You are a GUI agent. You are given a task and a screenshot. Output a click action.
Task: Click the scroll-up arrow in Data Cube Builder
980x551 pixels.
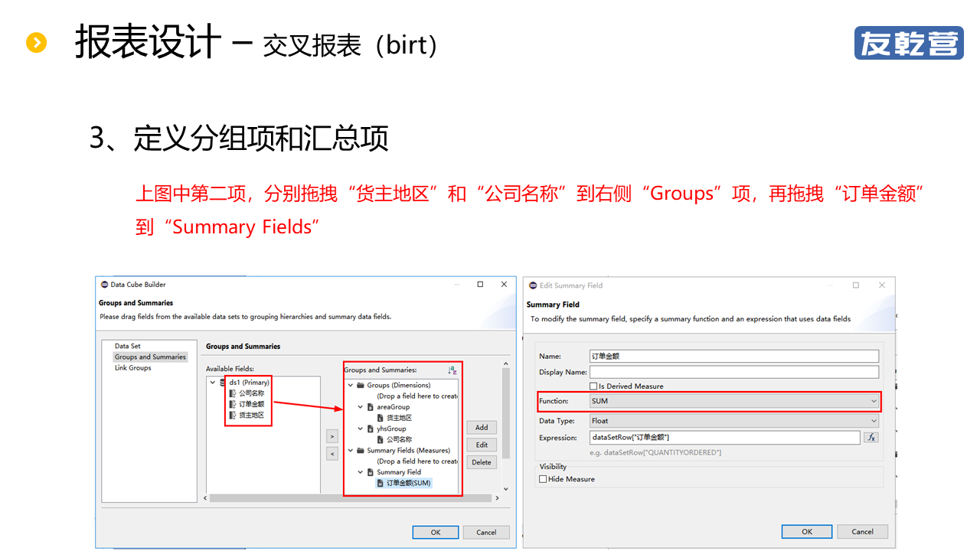pos(505,362)
